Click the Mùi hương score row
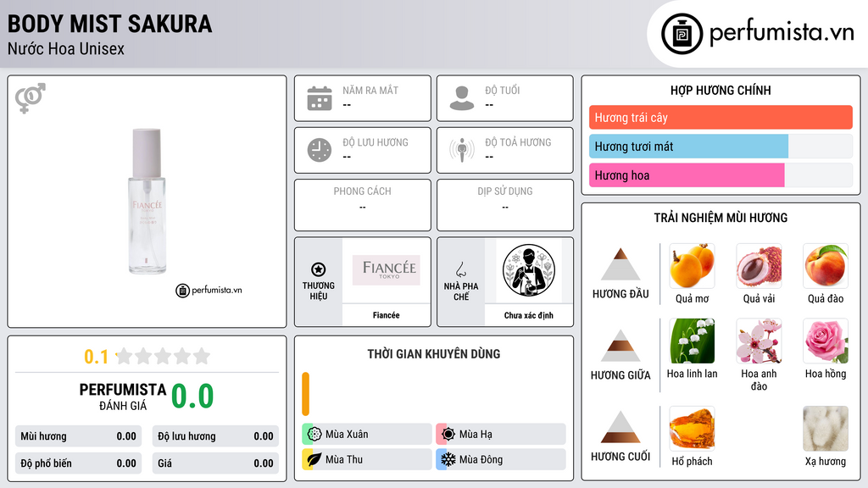The image size is (868, 488). click(x=78, y=436)
